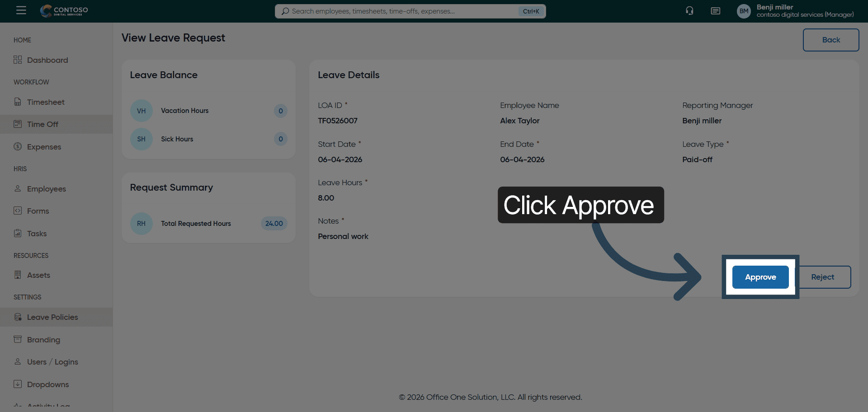Viewport: 868px width, 412px height.
Task: Click the Contoso logo
Action: [64, 11]
